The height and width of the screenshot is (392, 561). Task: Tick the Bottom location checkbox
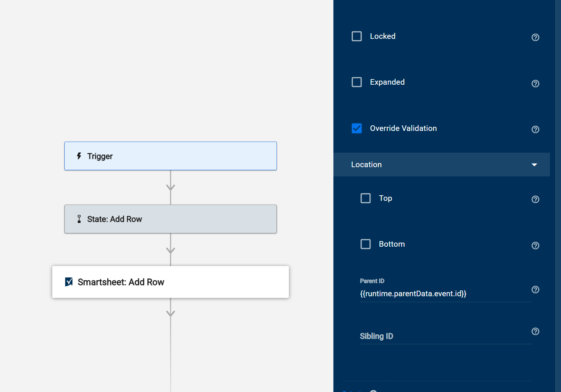click(x=366, y=244)
